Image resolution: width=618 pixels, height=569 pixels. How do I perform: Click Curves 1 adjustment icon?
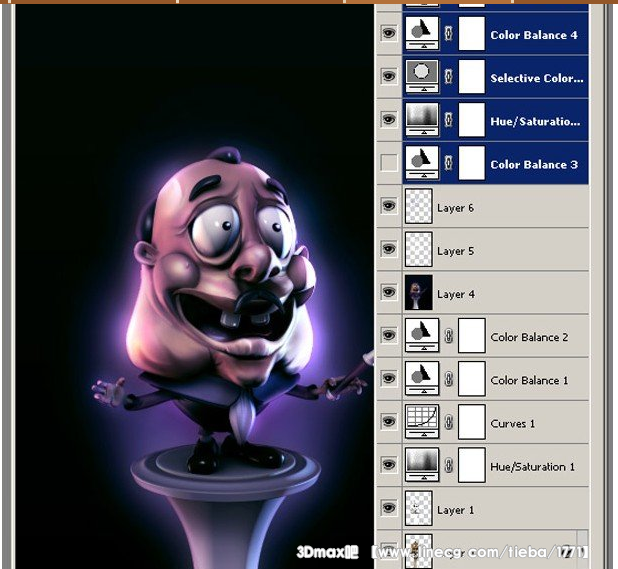tap(422, 422)
